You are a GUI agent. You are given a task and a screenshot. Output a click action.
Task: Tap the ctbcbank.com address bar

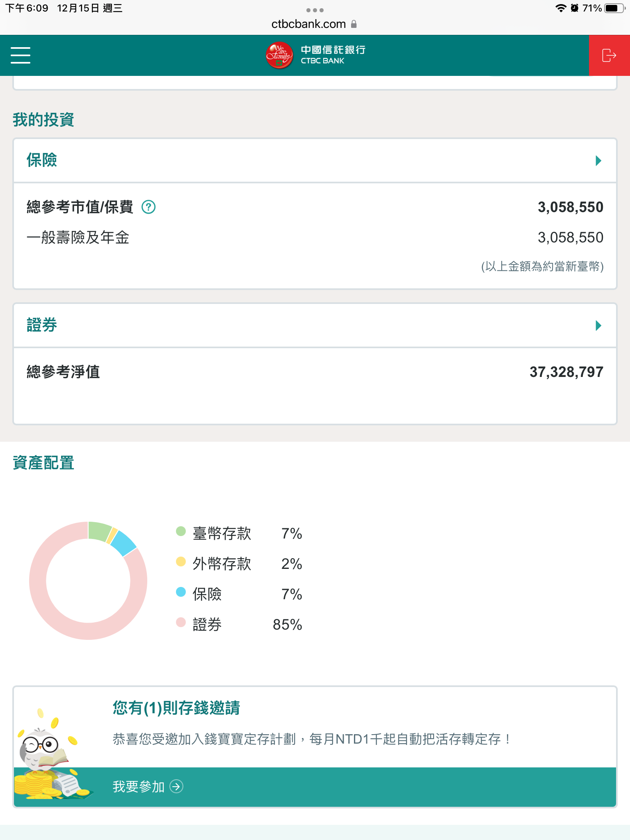(308, 24)
